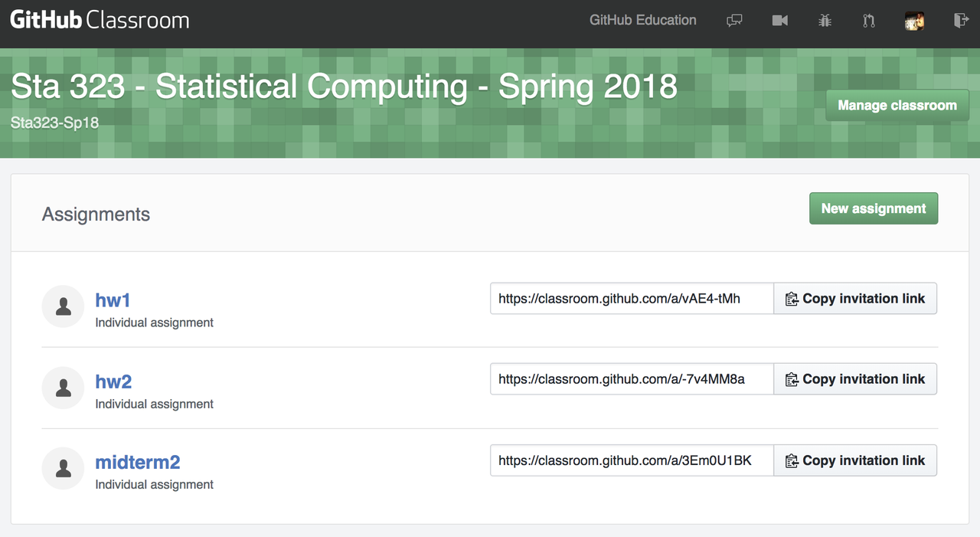The image size is (980, 537).
Task: Click the sign out icon
Action: [961, 21]
